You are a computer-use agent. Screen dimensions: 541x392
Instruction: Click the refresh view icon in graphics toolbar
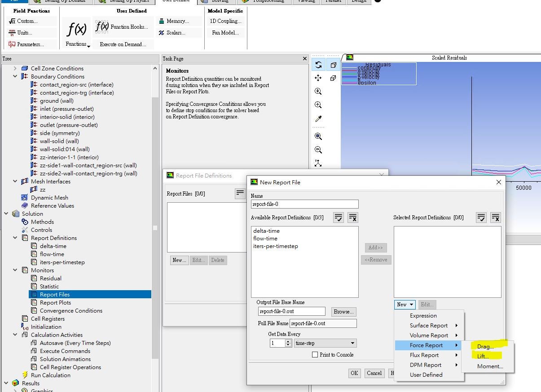coord(318,65)
